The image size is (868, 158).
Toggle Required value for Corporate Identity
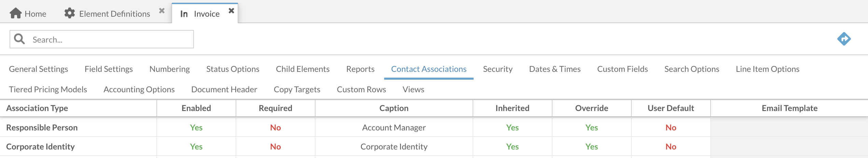(276, 147)
